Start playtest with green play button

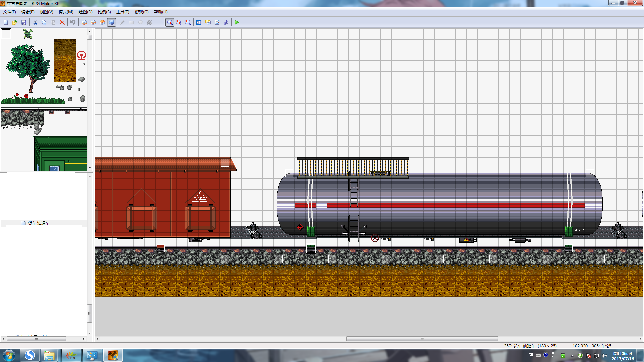point(237,22)
